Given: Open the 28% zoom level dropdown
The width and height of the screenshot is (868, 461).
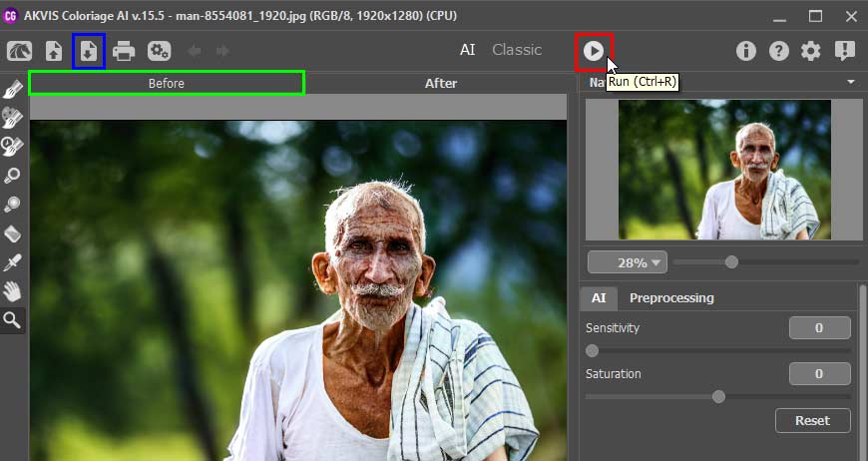Looking at the screenshot, I should tap(627, 262).
